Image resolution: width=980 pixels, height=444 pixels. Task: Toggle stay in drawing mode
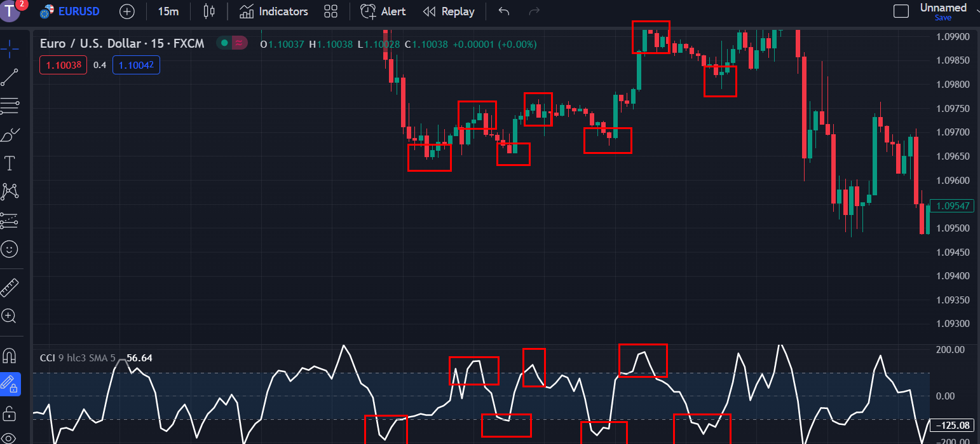(10, 384)
